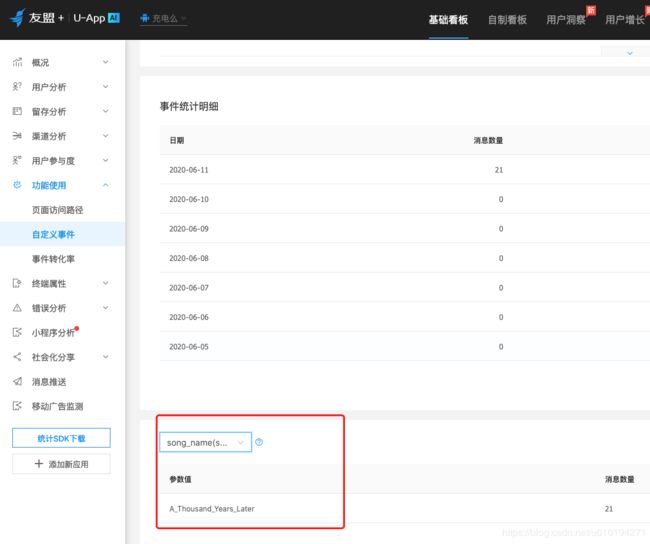Click the 渠道分析 sidebar icon
650x544 pixels.
[17, 136]
